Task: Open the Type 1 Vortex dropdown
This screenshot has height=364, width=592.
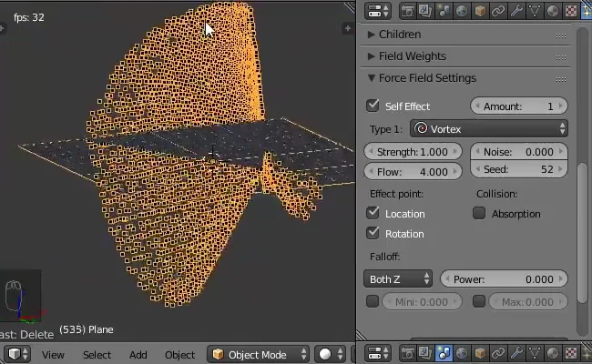Action: coord(489,129)
